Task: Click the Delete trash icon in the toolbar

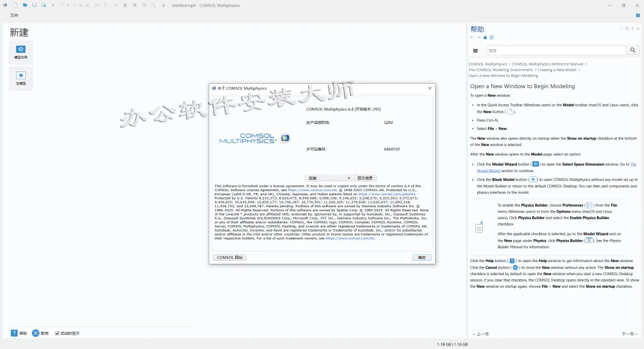Action: [x=125, y=5]
